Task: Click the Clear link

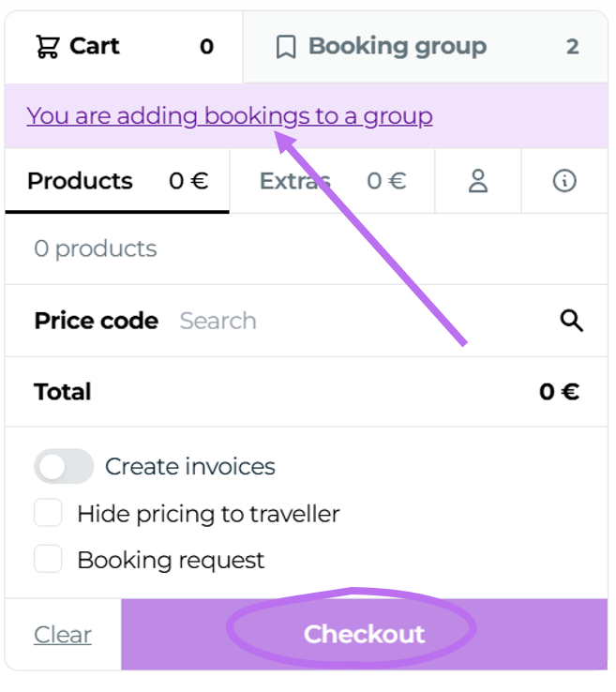Action: click(63, 635)
